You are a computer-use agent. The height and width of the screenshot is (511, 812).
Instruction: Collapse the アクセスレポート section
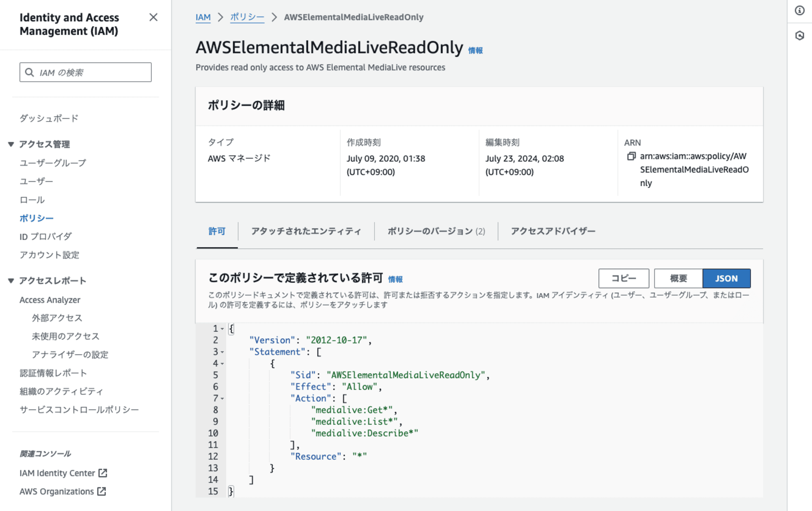11,281
